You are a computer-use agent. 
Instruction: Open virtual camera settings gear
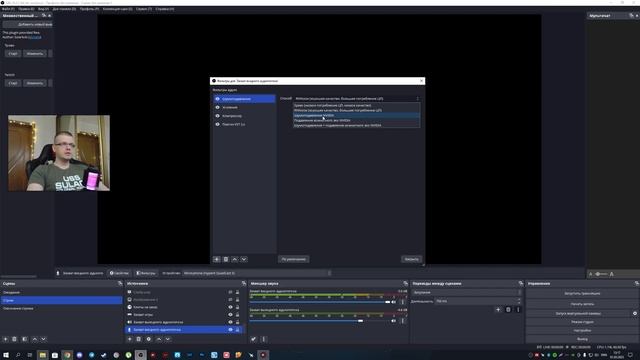[635, 313]
